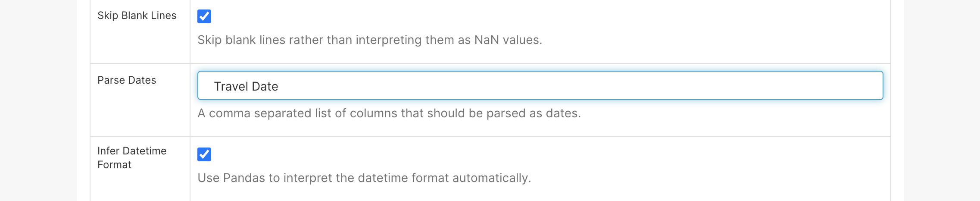Click the Infer Datetime Format label

(131, 157)
